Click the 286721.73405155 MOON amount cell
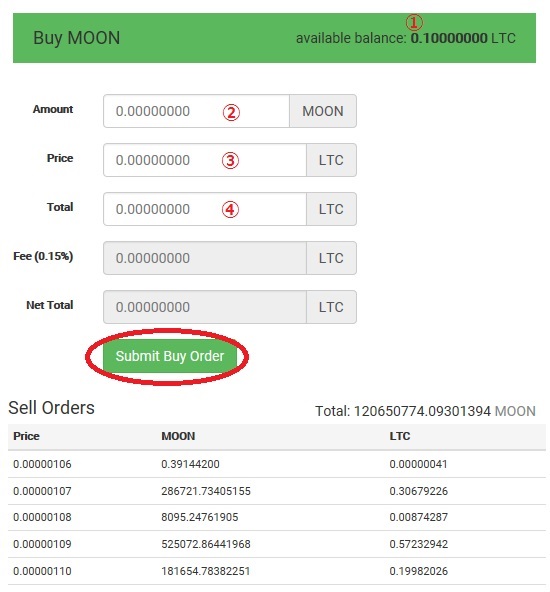The image size is (550, 592). pos(206,491)
